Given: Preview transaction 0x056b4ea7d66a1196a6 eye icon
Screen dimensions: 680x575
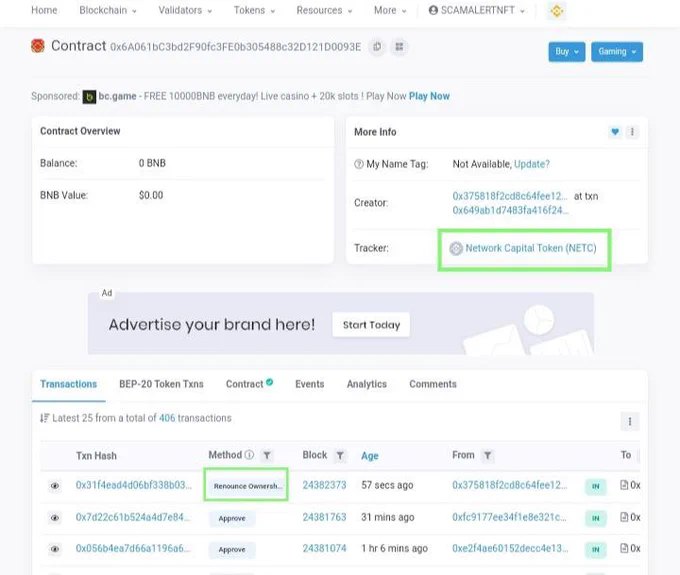Looking at the screenshot, I should point(55,549).
